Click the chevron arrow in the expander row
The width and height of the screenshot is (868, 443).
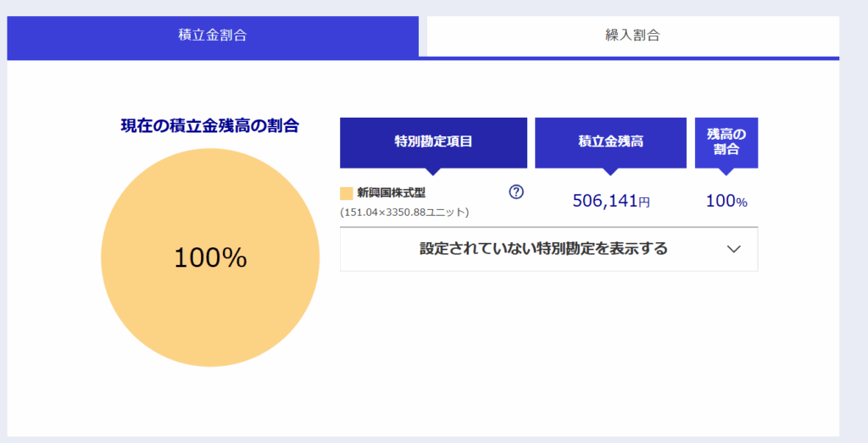(x=733, y=249)
